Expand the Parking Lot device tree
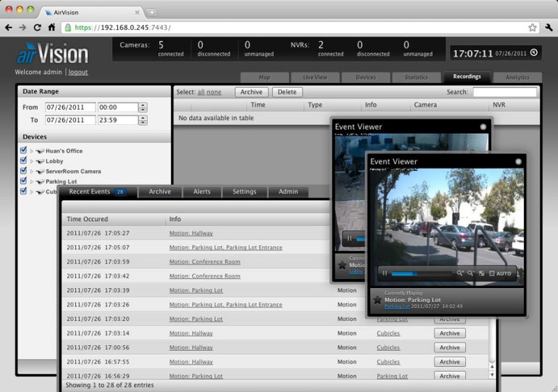Image resolution: width=558 pixels, height=392 pixels. pos(31,181)
